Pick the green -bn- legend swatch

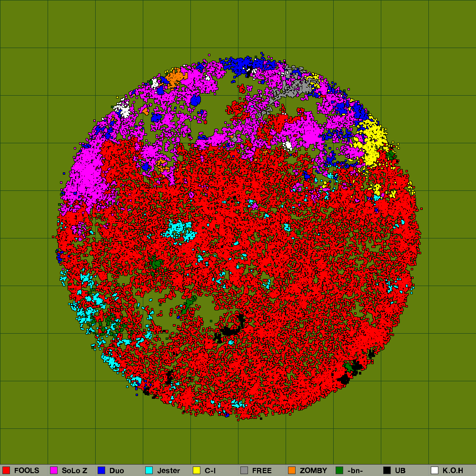point(339,470)
